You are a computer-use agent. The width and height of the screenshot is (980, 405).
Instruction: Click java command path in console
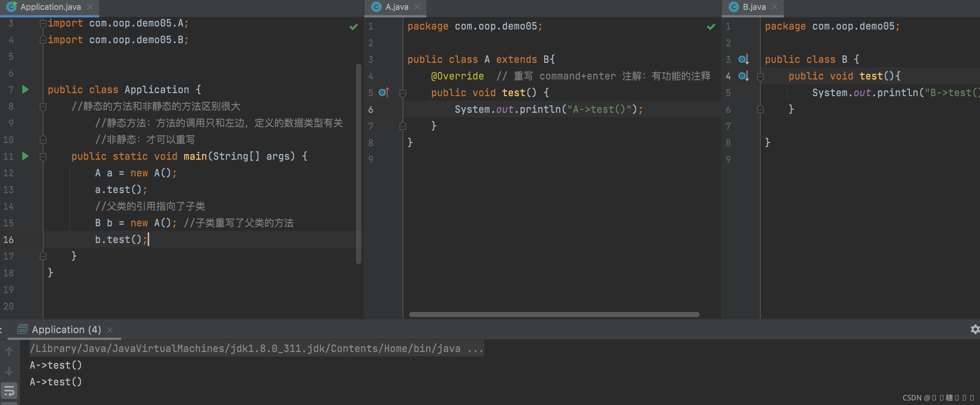click(257, 348)
